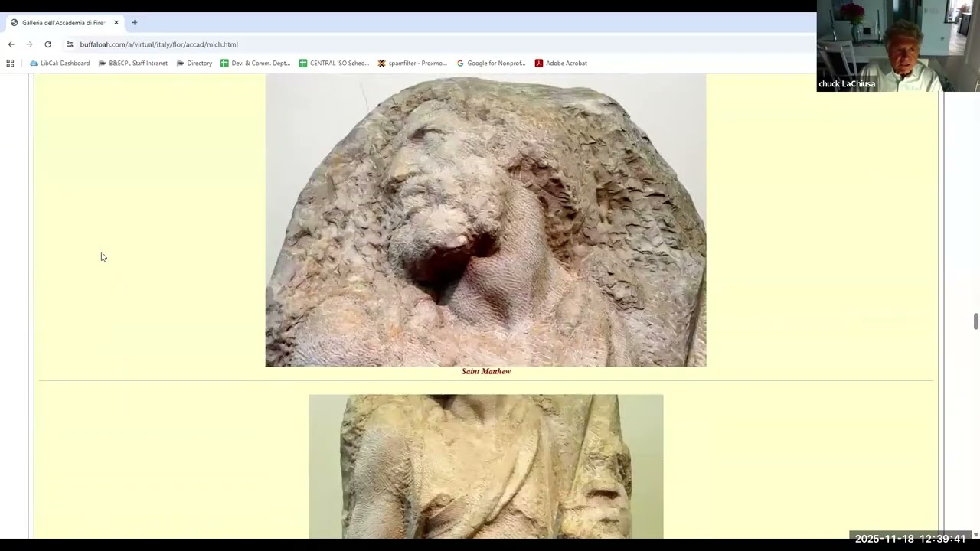Click the page vertical scrollbar thumb

(976, 321)
